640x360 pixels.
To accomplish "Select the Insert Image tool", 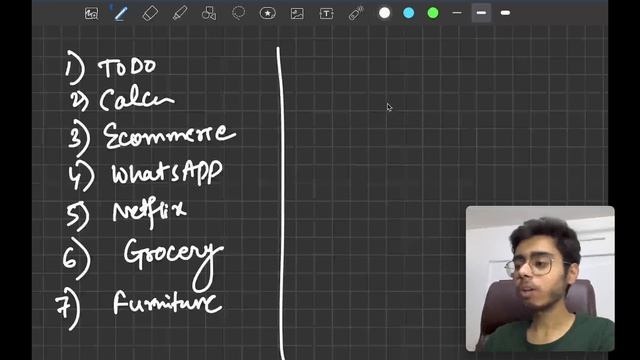I will (x=297, y=13).
